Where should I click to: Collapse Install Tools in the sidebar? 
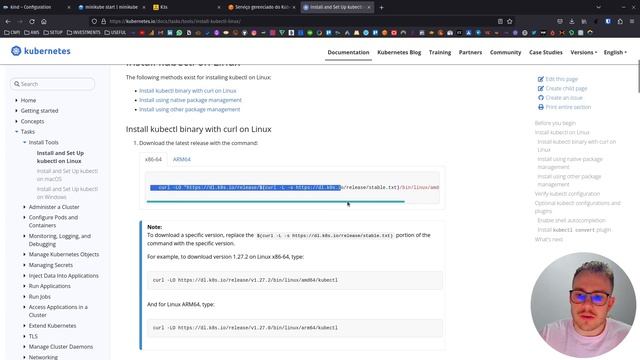[24, 142]
